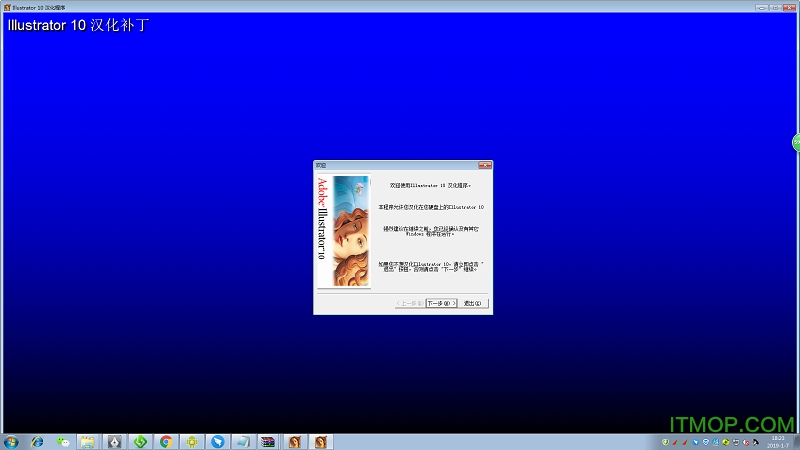
Task: Click the "欢迎使用Illustrator 10 汉化程序" welcome line
Action: pos(430,185)
